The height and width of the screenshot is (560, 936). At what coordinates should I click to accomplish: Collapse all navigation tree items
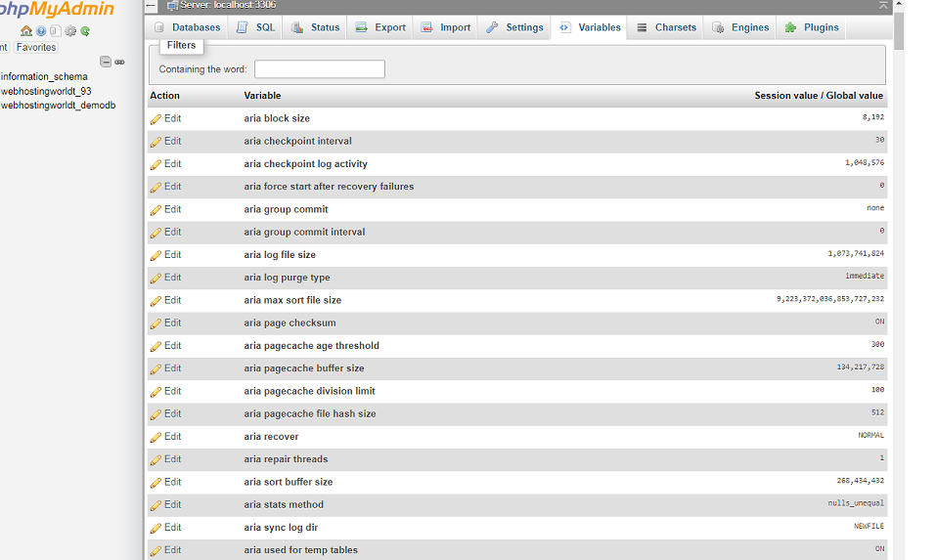[x=106, y=62]
